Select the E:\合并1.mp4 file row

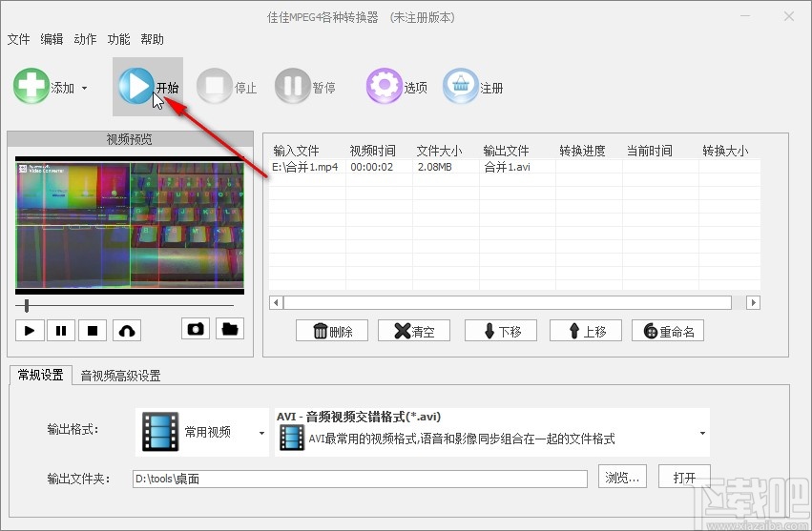pyautogui.click(x=514, y=167)
